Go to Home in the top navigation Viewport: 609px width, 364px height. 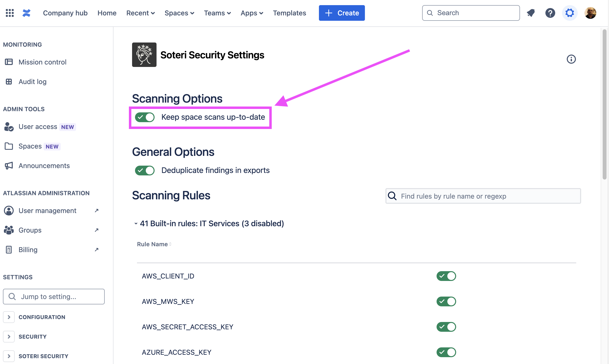[x=107, y=13]
